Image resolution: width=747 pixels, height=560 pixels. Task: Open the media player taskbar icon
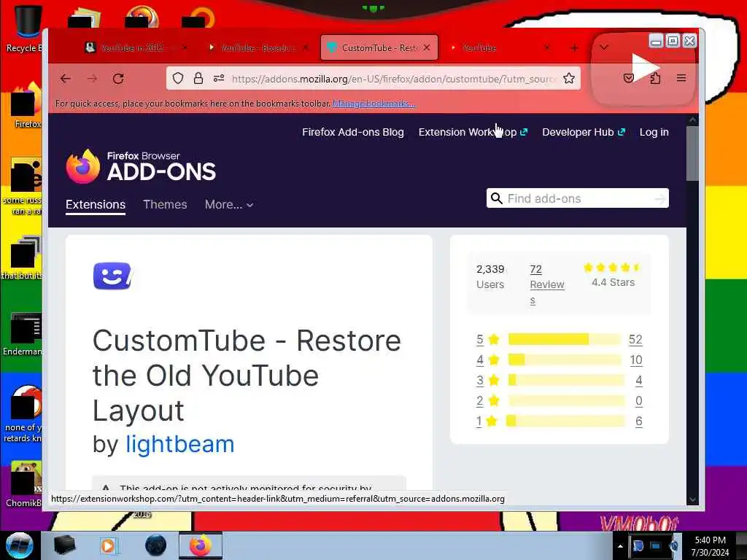click(x=108, y=545)
